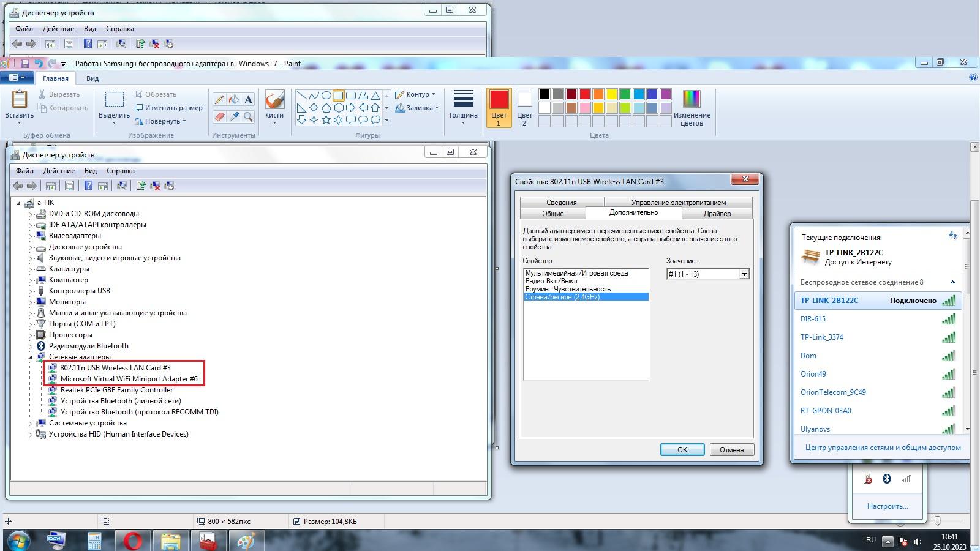This screenshot has width=980, height=551.
Task: Click the Windows Start button
Action: click(x=18, y=541)
